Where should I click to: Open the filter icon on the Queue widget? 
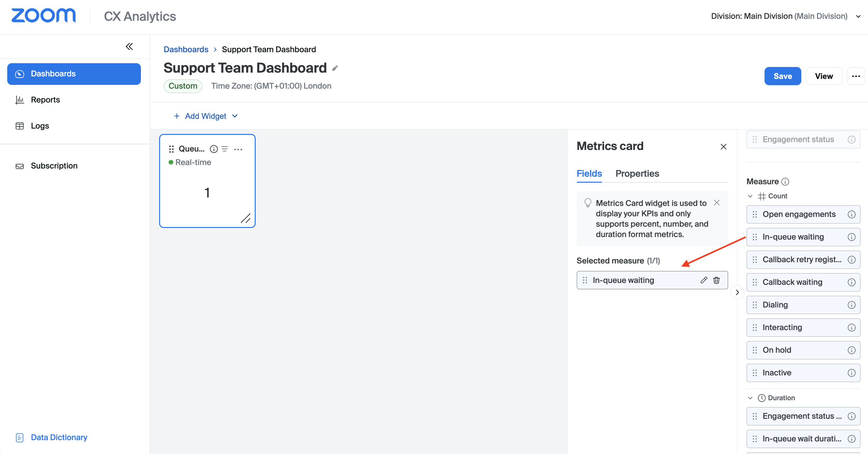pyautogui.click(x=225, y=149)
